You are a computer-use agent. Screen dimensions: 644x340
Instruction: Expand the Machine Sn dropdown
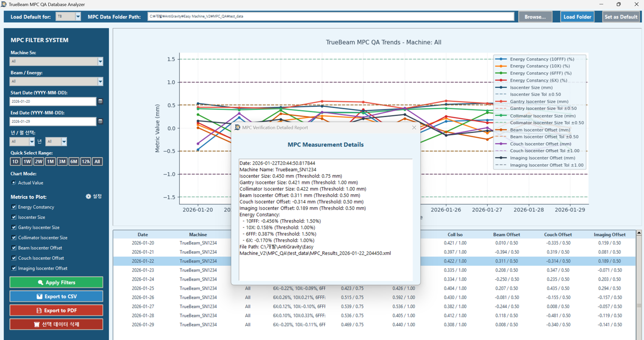(x=100, y=61)
